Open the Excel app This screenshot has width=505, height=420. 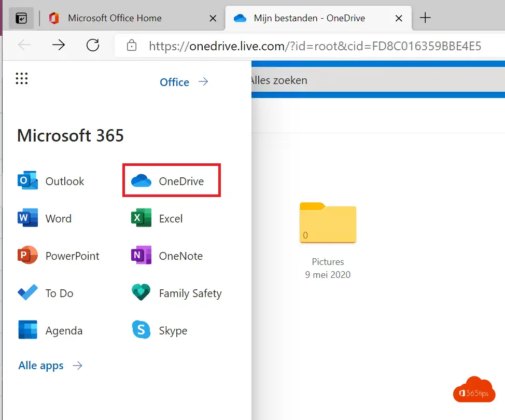[x=157, y=218]
